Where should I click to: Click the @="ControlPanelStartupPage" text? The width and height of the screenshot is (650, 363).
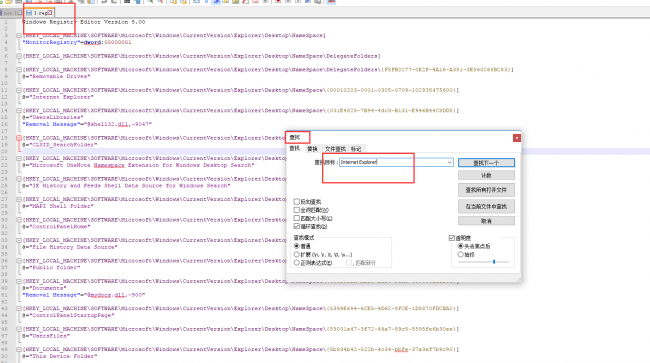point(68,315)
